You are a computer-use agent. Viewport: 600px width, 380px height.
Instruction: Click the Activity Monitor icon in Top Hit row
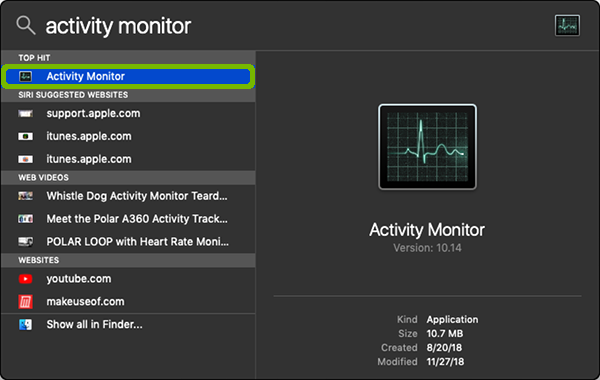pyautogui.click(x=26, y=77)
